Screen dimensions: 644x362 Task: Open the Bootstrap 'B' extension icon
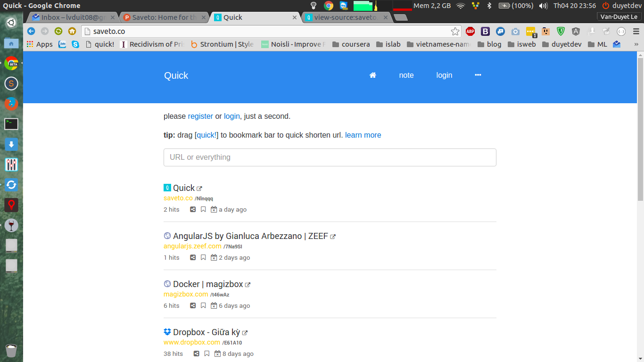485,31
